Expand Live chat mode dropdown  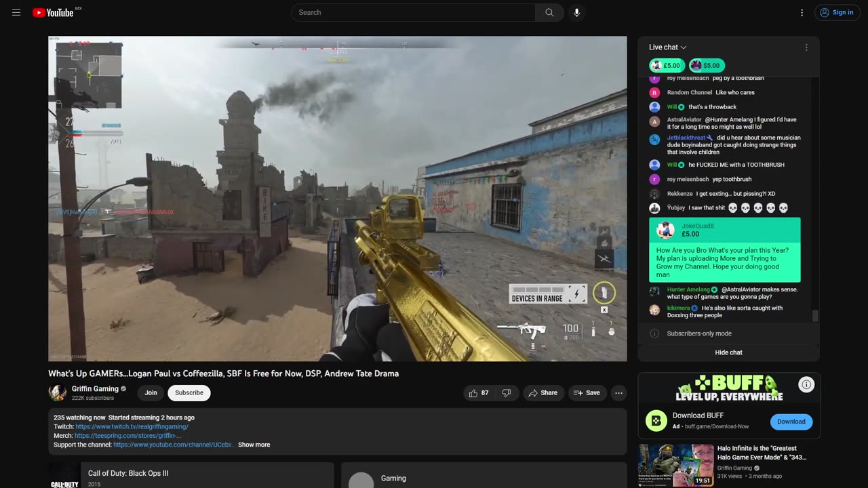[x=668, y=47]
